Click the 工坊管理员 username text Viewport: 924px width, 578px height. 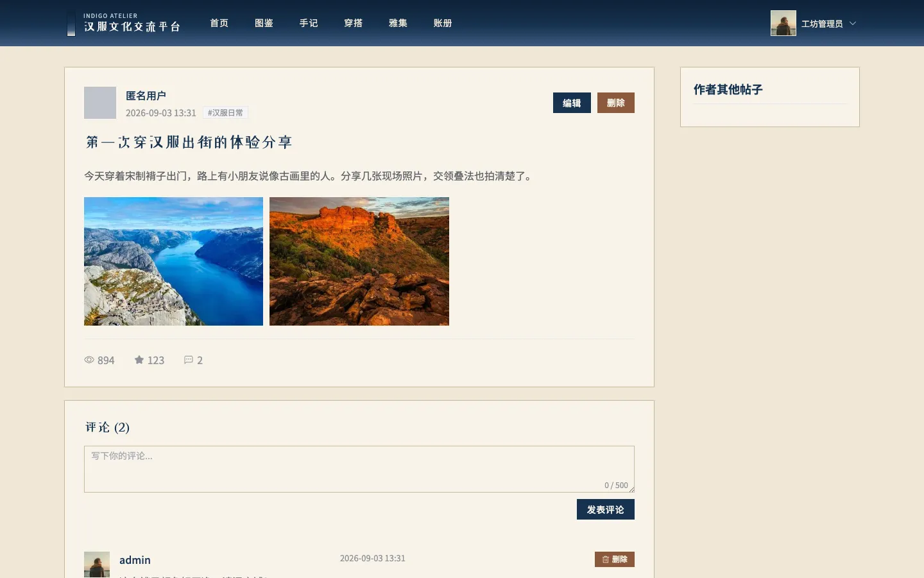[822, 24]
